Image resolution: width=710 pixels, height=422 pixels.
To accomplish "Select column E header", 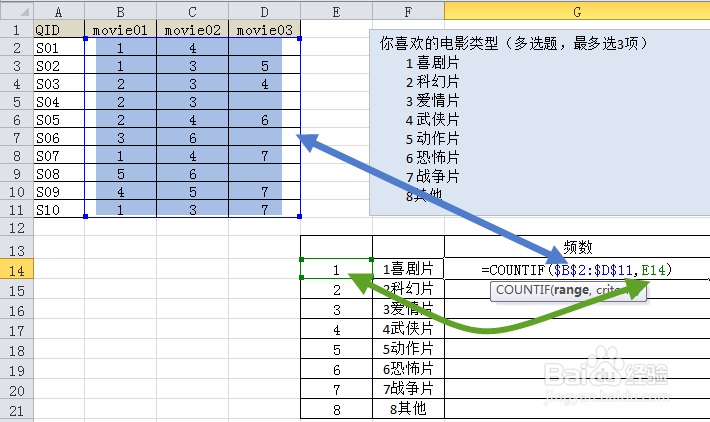I will tap(336, 10).
